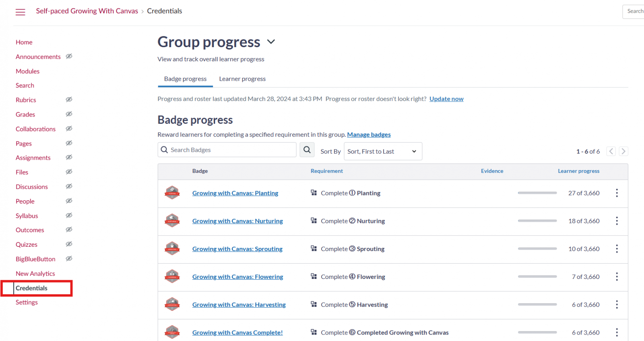Screen dimensions: 644x341
Task: Click progress bar for Sprouting badge
Action: (537, 249)
